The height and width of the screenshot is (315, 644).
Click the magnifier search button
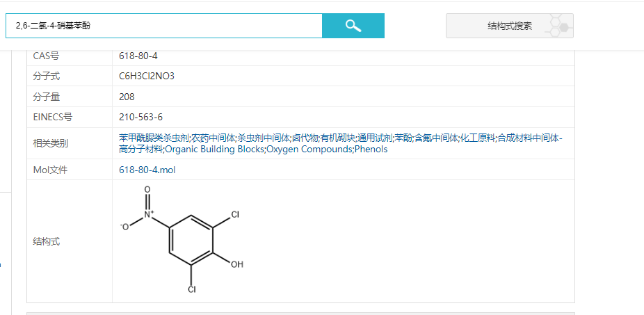pyautogui.click(x=353, y=26)
